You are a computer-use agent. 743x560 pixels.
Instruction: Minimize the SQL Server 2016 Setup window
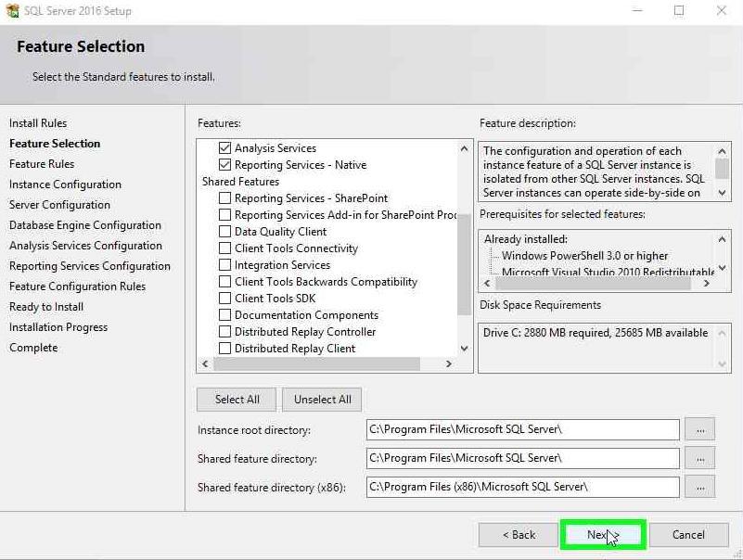click(638, 10)
